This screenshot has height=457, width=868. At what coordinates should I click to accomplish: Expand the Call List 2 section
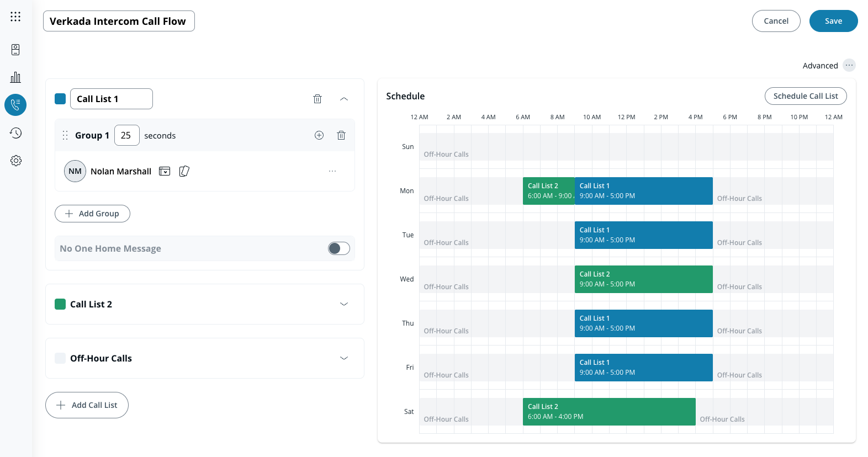[x=344, y=304]
